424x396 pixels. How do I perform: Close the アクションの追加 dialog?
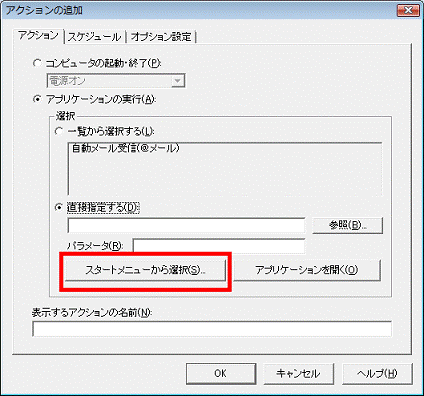click(408, 10)
